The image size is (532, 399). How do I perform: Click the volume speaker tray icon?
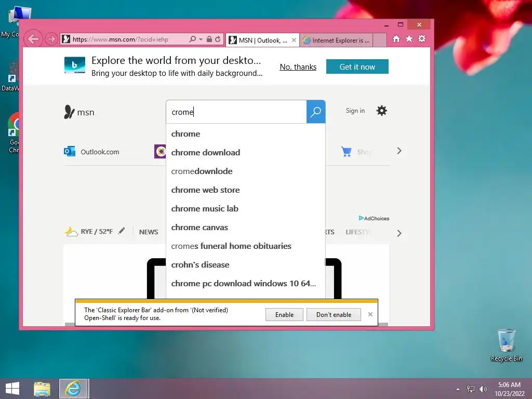click(483, 389)
